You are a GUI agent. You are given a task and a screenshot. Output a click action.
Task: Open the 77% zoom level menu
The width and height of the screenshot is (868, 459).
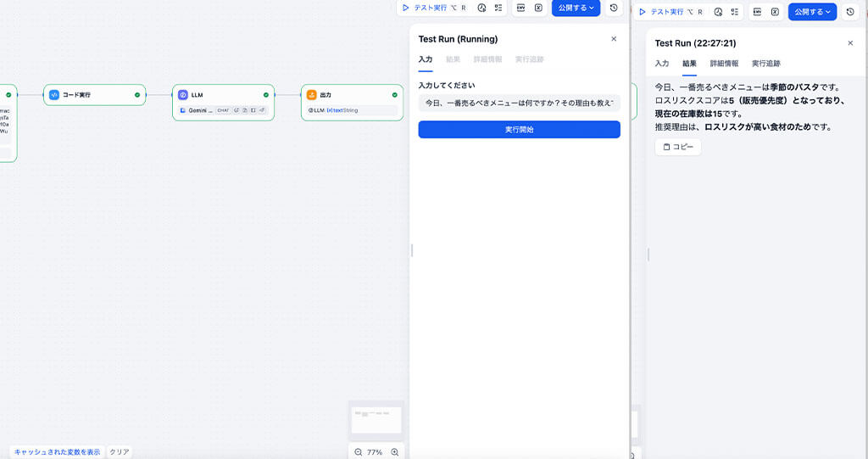[x=375, y=452]
